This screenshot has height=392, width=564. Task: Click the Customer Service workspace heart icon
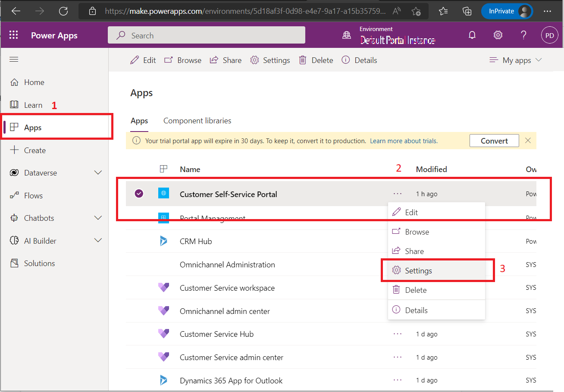pos(163,288)
